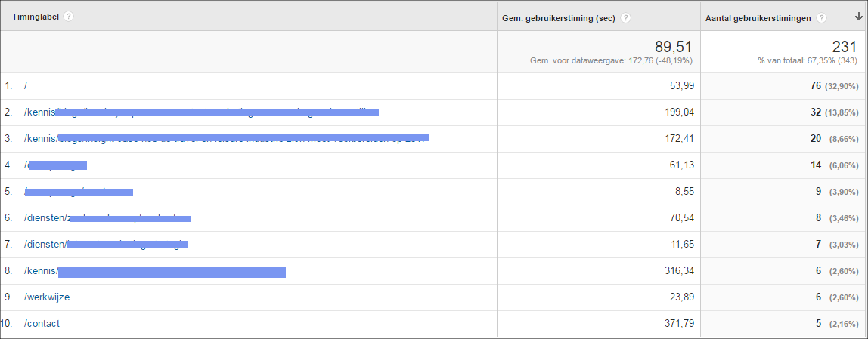The width and height of the screenshot is (868, 339).
Task: Open the redacted link in row 5
Action: point(78,192)
